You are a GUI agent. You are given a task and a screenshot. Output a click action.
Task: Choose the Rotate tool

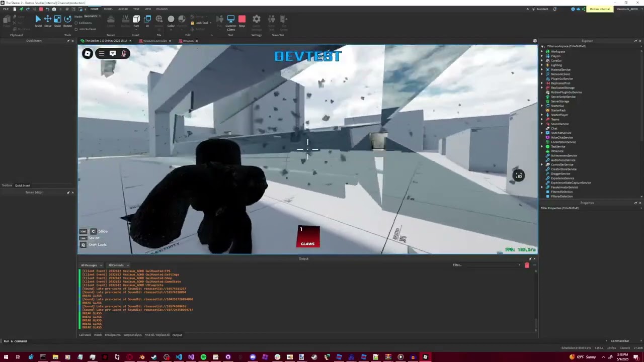pos(67,20)
